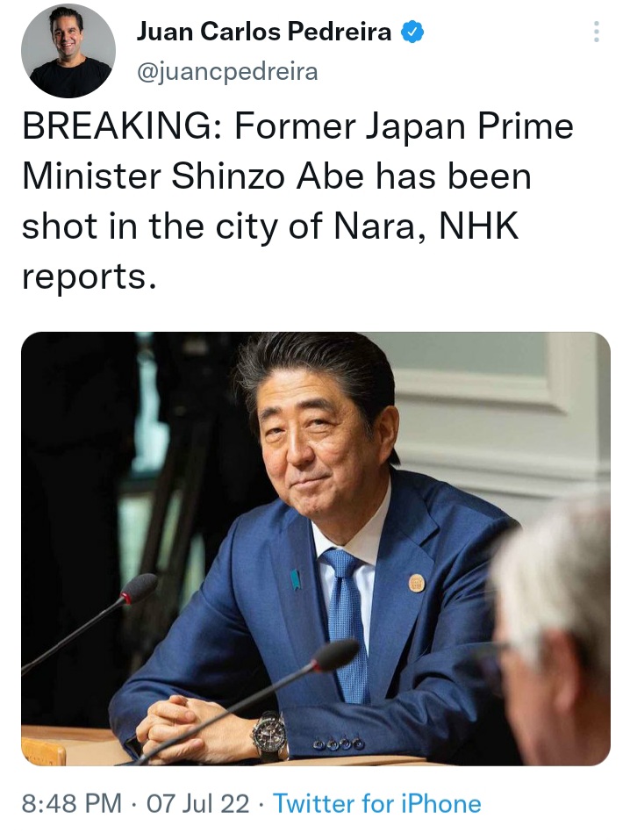Click the foreground microphone head in the photo
This screenshot has height=840, width=630.
[335, 655]
